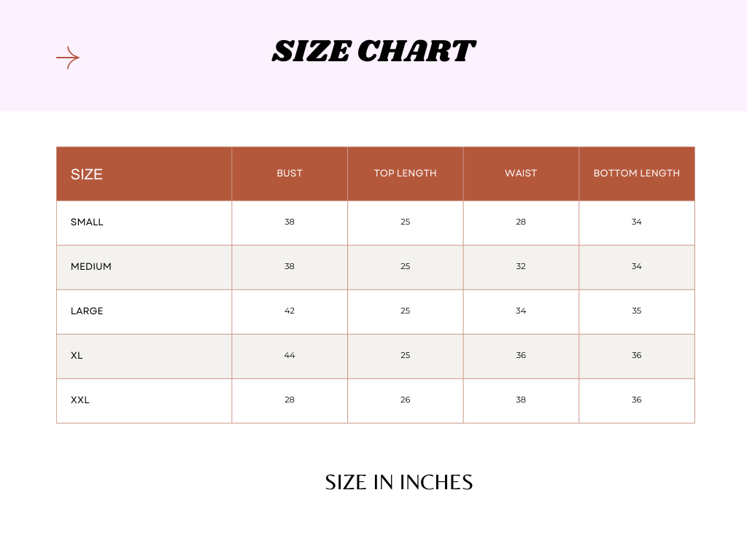747x560 pixels.
Task: Select the WAIST column header
Action: [521, 174]
